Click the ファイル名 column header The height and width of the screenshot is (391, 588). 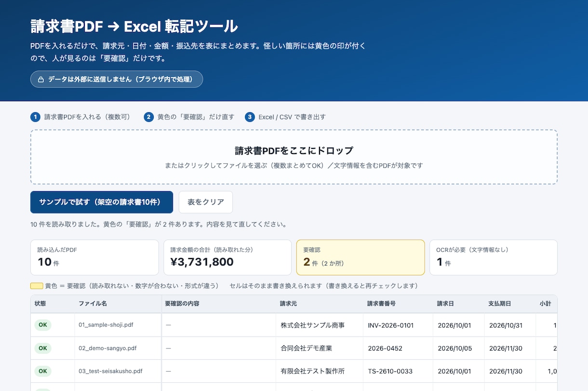coord(118,304)
